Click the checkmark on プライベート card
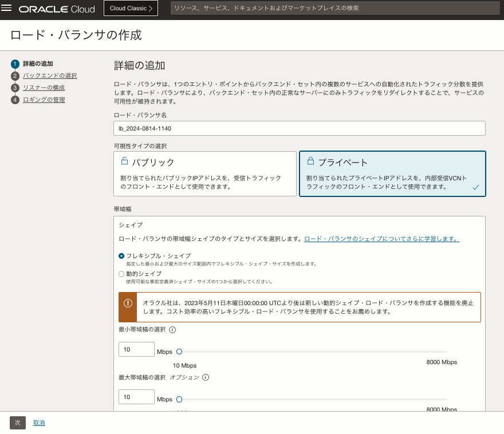 click(x=476, y=187)
